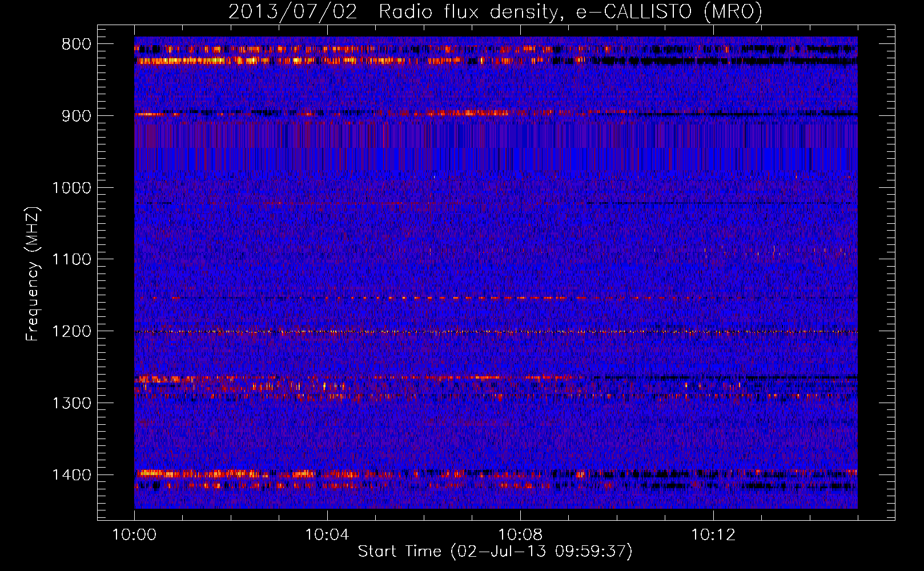Click the 'Frequency (MHZ)' axis label
Viewport: 924px width, 571px height.
pos(33,274)
